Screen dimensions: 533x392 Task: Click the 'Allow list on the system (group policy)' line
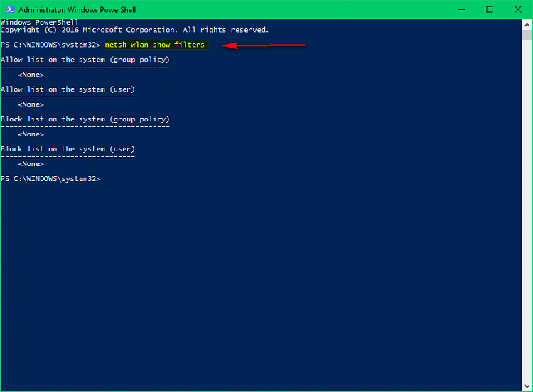coord(85,60)
